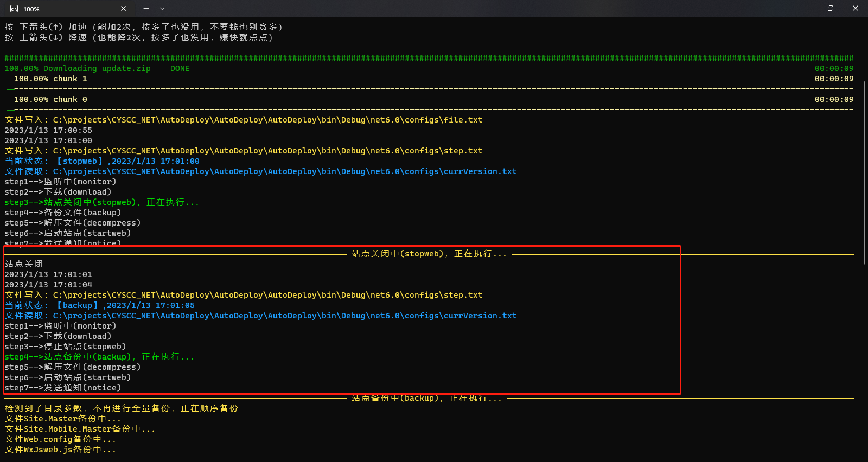
Task: Click timestamp '2023/1/13 17:00:55'
Action: (x=48, y=130)
